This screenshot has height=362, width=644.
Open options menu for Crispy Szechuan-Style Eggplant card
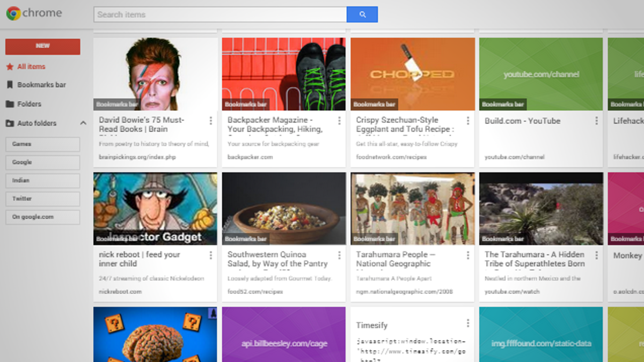tap(468, 121)
